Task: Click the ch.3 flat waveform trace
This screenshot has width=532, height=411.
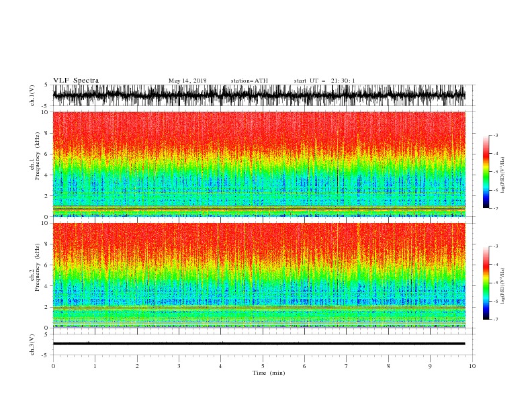Action: click(x=259, y=344)
